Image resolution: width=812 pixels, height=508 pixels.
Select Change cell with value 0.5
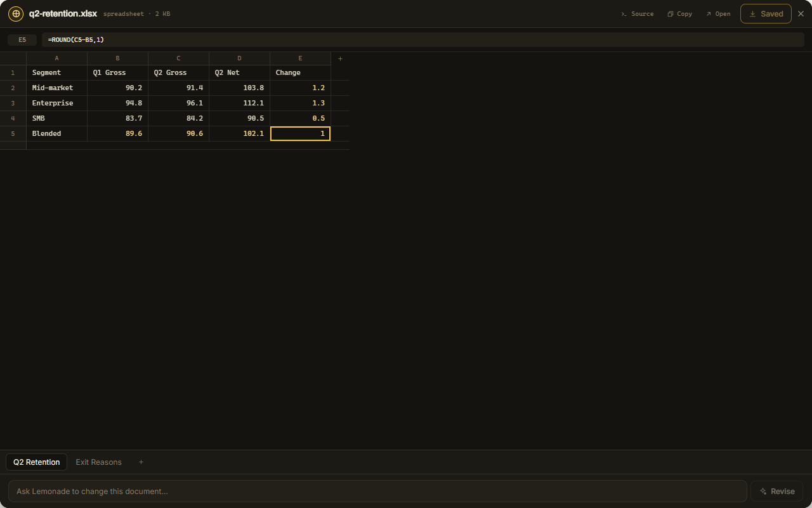click(x=300, y=118)
